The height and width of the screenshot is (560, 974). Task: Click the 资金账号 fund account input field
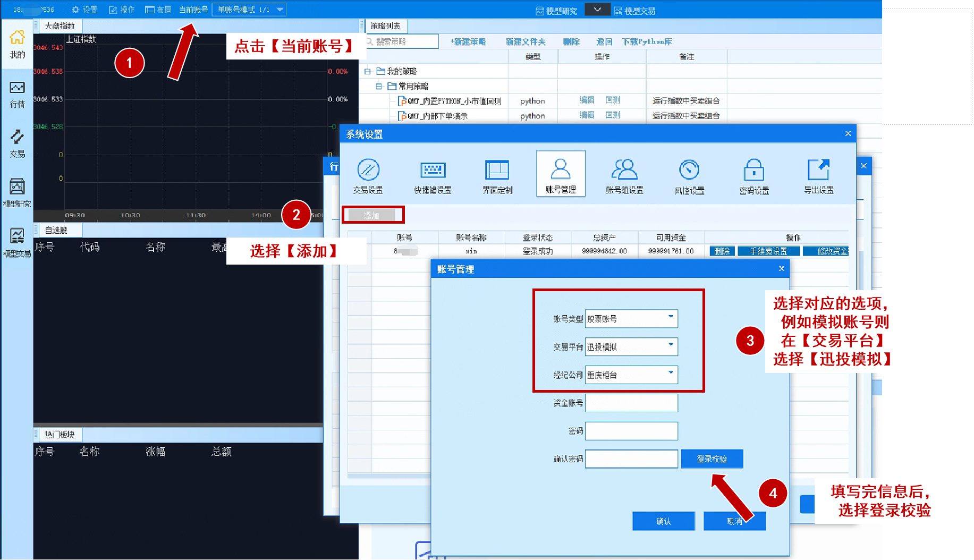(x=631, y=403)
